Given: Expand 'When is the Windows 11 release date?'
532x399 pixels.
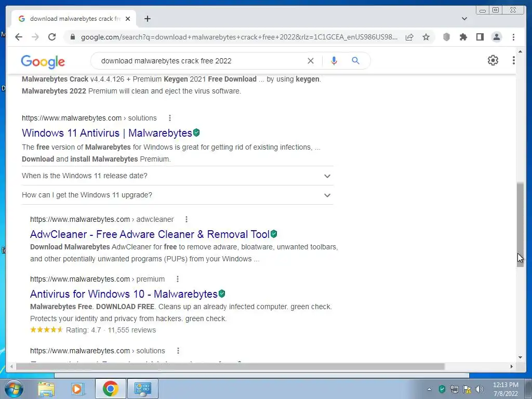Looking at the screenshot, I should click(x=178, y=176).
